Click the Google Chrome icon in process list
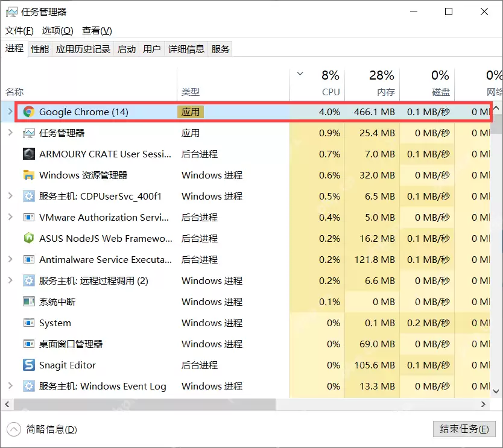The width and height of the screenshot is (503, 448). [x=28, y=112]
